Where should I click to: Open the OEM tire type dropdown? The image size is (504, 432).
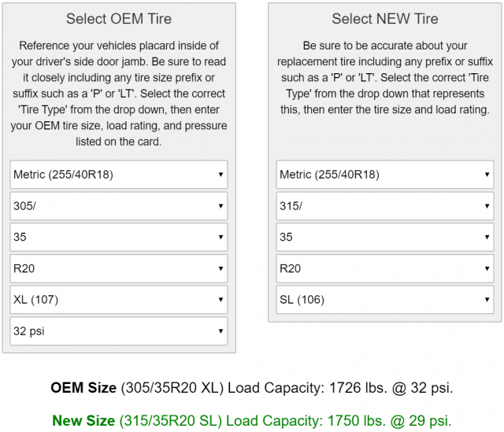[119, 175]
